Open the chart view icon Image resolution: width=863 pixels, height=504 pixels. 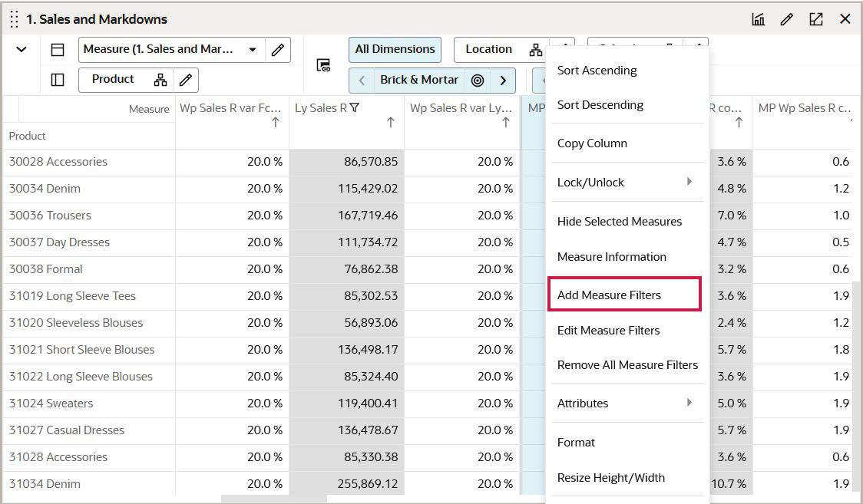tap(758, 18)
